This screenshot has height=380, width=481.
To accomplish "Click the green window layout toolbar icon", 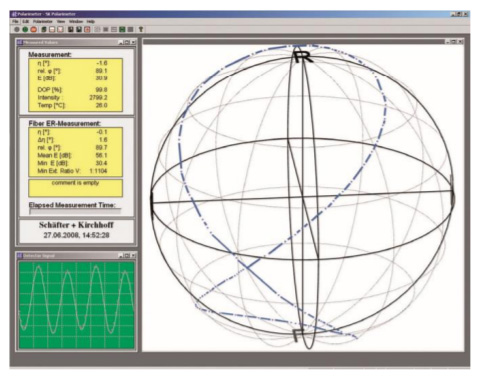I will [x=122, y=29].
